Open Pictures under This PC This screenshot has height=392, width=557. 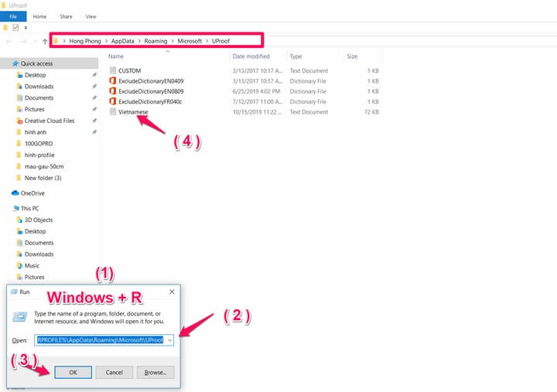(x=35, y=277)
